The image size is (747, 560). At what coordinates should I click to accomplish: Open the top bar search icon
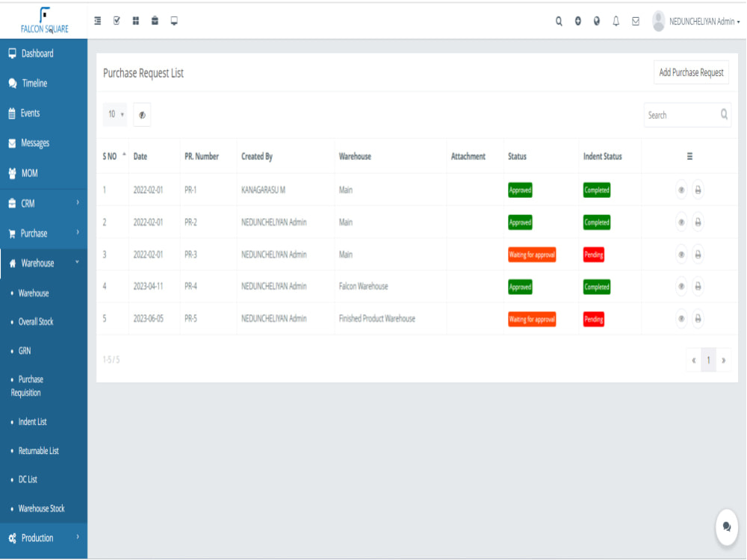point(559,22)
